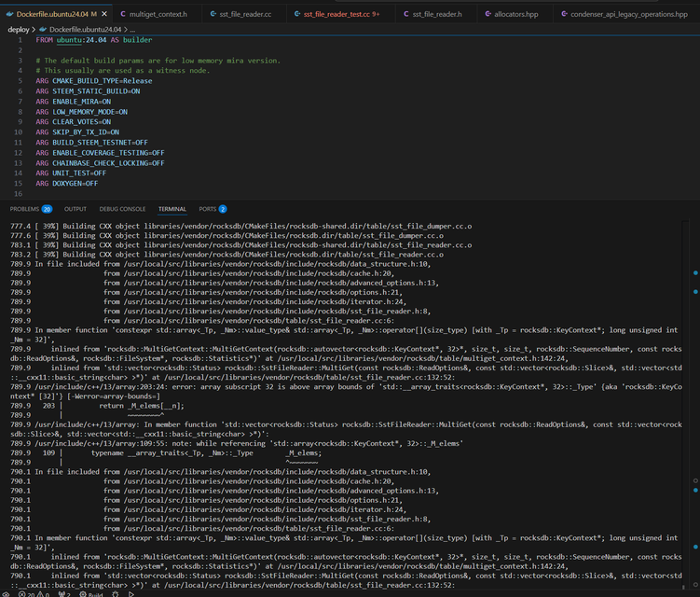Click the comment 'The default build params' line

pyautogui.click(x=158, y=61)
